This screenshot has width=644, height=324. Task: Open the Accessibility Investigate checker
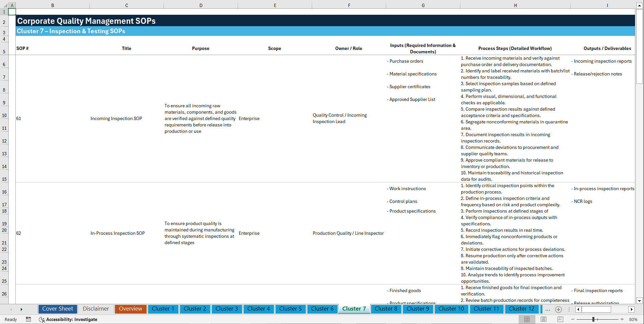[x=68, y=319]
